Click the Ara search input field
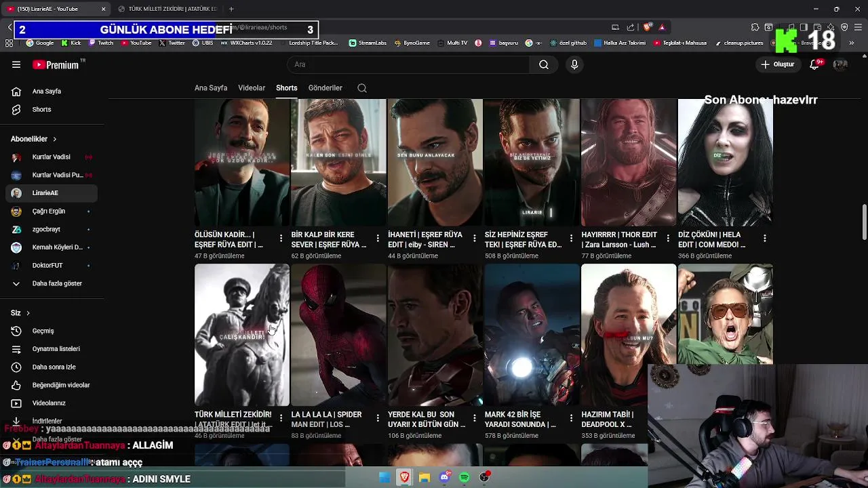The image size is (868, 488). tap(408, 64)
